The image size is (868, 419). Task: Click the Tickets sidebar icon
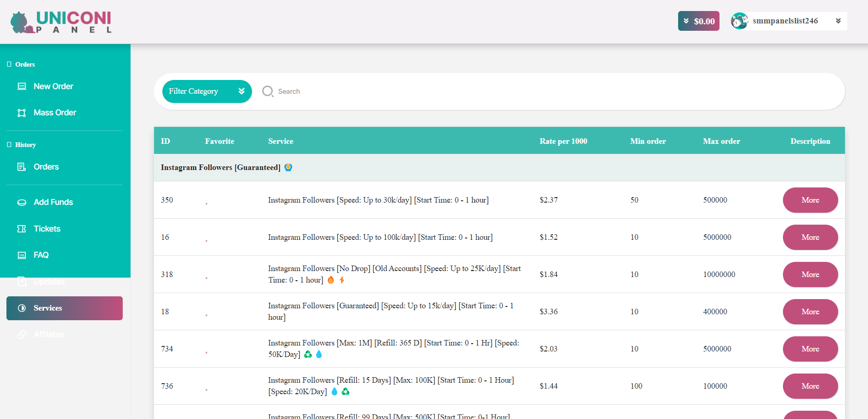(22, 229)
